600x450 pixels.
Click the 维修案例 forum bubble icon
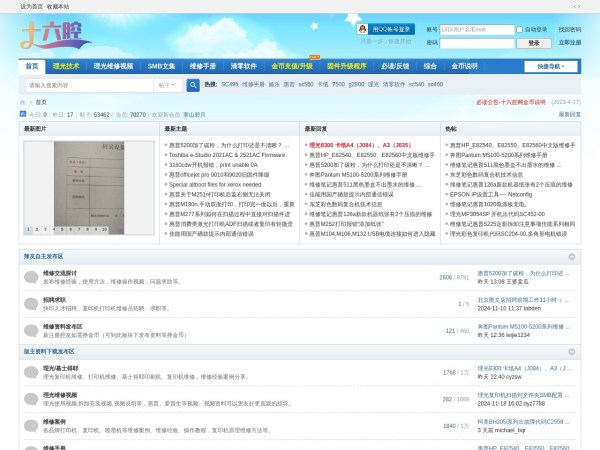point(30,426)
